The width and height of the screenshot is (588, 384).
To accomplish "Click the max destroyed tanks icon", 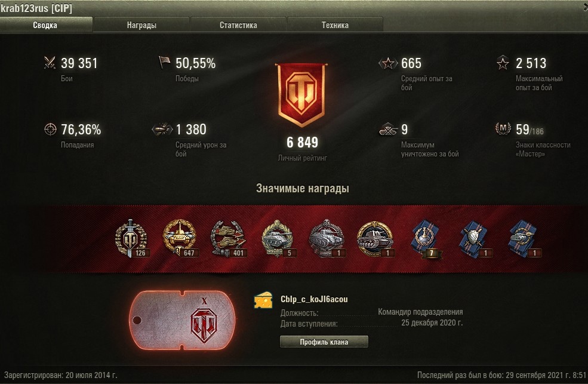I will pyautogui.click(x=388, y=130).
